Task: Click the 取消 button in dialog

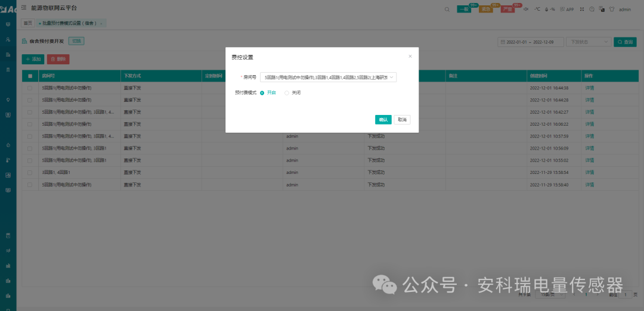Action: 402,119
